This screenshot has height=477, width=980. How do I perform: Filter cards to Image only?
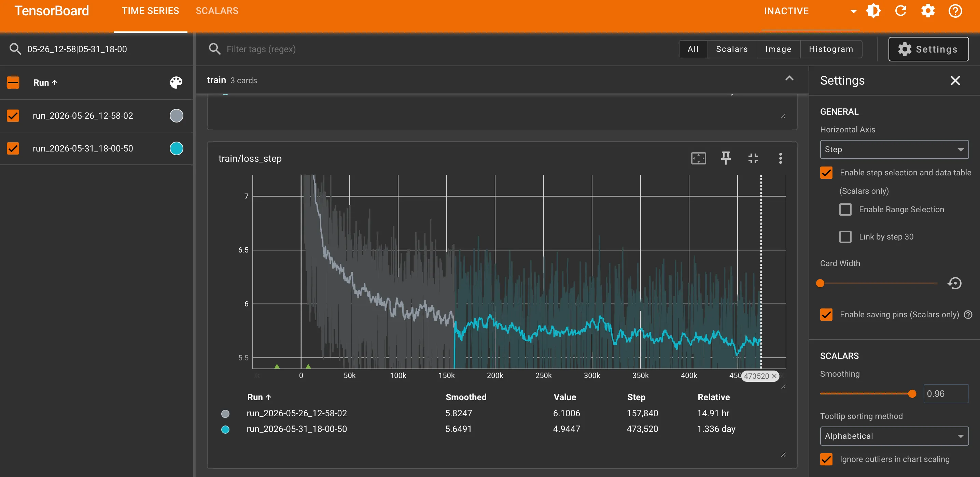779,49
